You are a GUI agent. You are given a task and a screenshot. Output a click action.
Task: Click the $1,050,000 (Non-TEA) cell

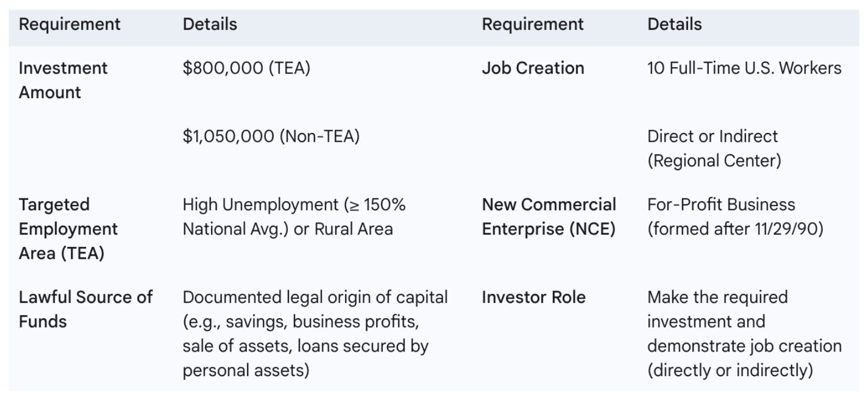pos(271,136)
